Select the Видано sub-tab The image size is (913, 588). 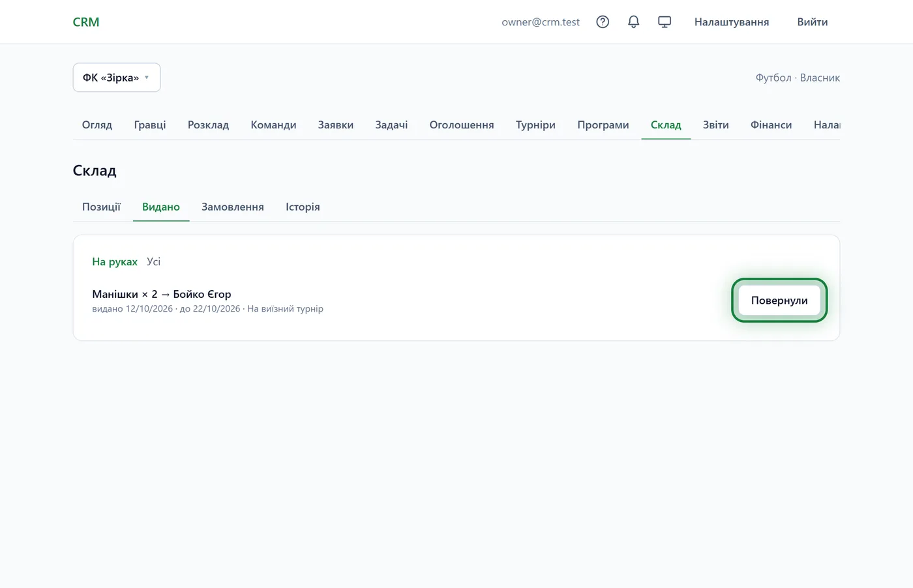[x=161, y=207]
